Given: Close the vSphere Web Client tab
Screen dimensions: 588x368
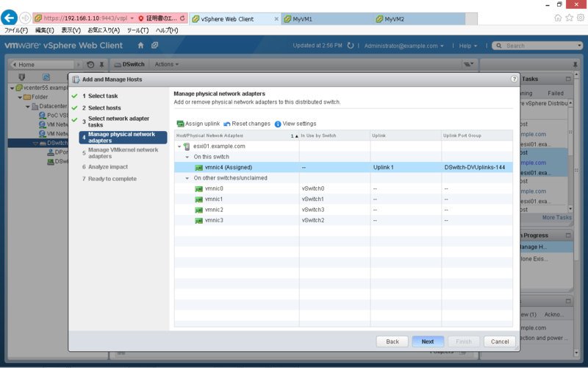Looking at the screenshot, I should click(x=276, y=19).
